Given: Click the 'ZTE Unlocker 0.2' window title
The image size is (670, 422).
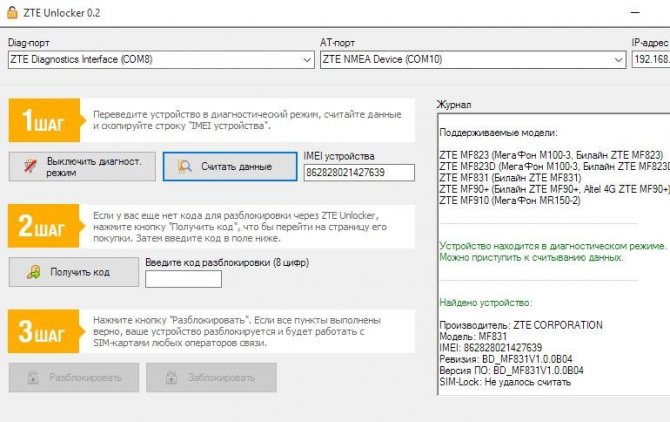Looking at the screenshot, I should point(62,13).
